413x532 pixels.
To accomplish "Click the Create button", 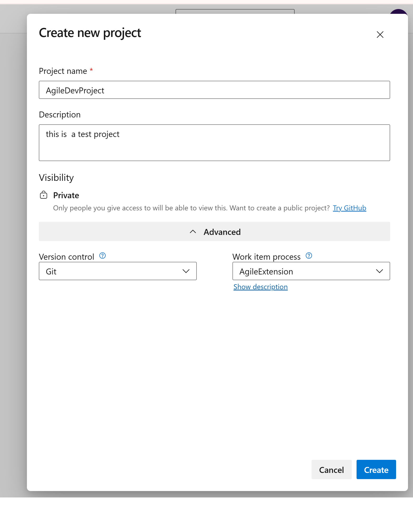I will [x=376, y=470].
